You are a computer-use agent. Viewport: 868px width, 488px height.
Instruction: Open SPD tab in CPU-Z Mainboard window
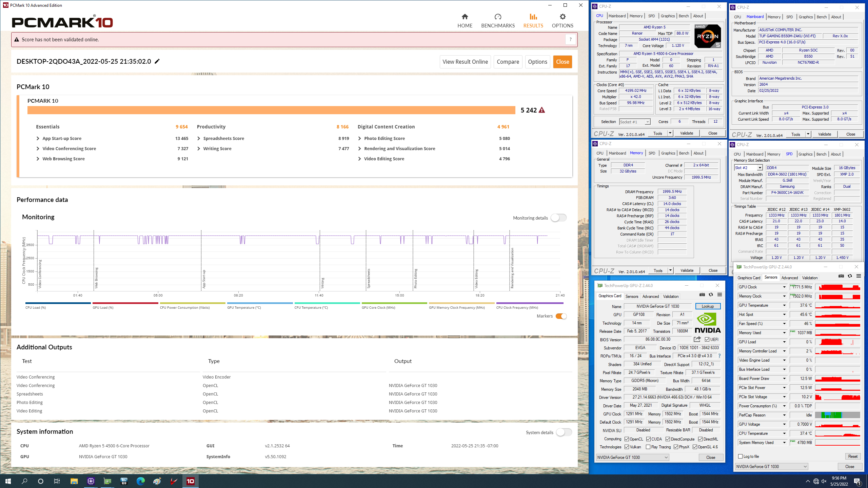click(x=789, y=17)
